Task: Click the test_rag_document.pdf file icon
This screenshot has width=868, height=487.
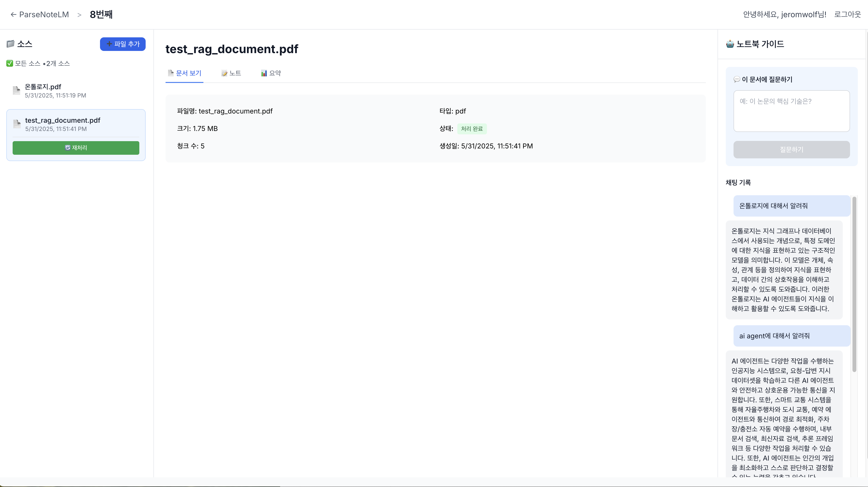Action: tap(17, 124)
